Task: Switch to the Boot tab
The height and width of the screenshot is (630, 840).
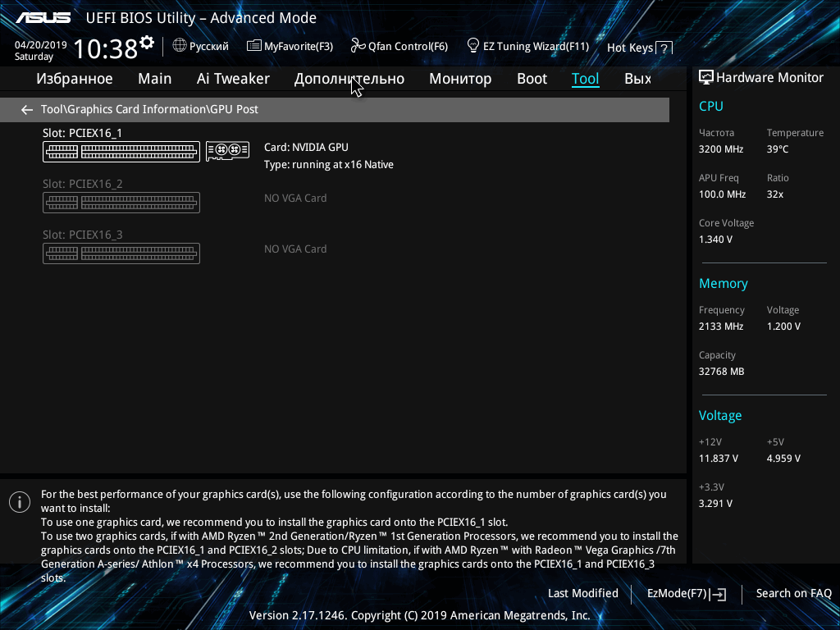Action: coord(532,79)
